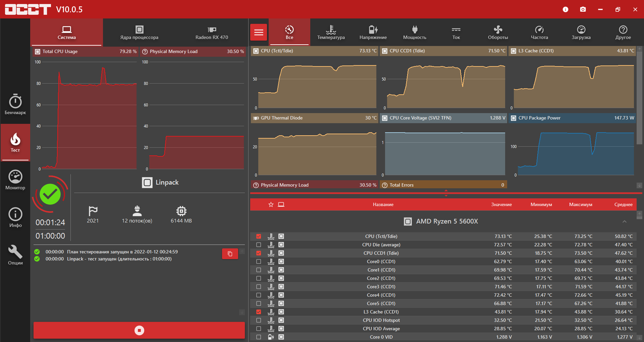This screenshot has height=342, width=644.
Task: Check the Core1 (CCD1) row checkbox
Action: (x=259, y=270)
